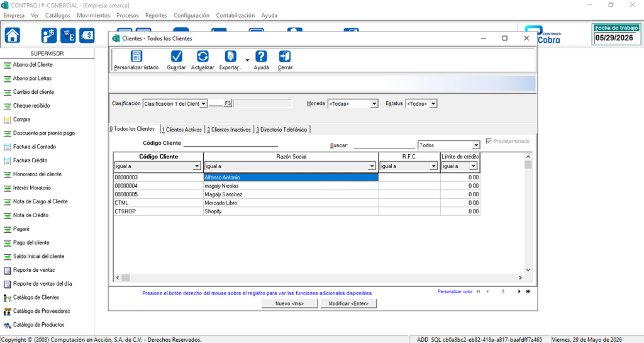
Task: Select the Mercado Libre row
Action: (x=296, y=203)
